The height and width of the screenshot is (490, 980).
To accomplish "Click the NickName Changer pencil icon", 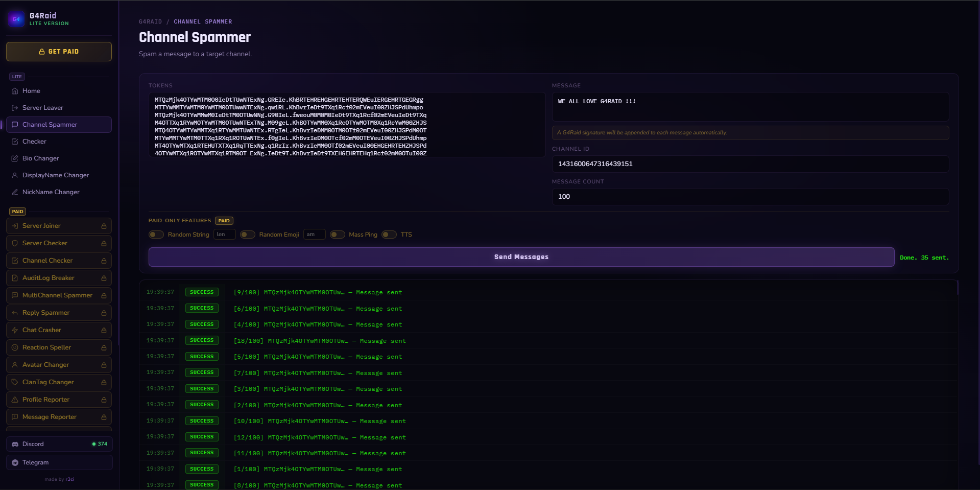I will [15, 192].
